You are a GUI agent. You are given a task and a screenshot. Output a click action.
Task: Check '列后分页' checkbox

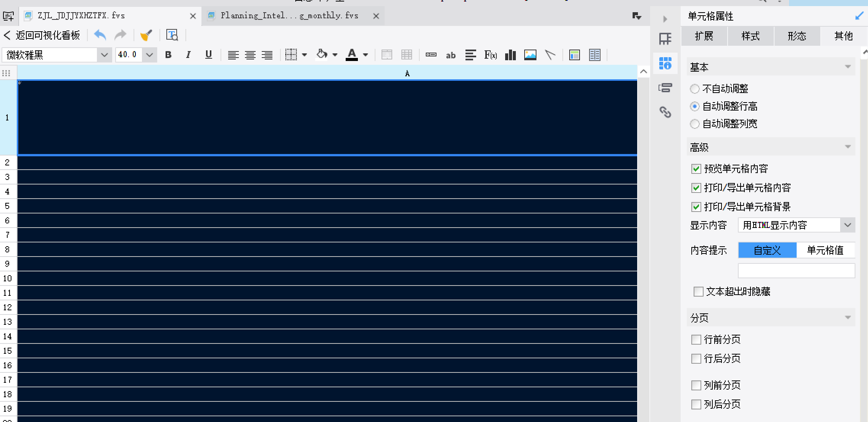click(x=696, y=404)
